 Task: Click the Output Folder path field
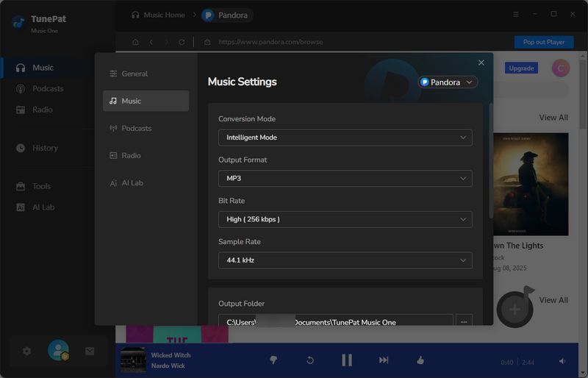335,322
